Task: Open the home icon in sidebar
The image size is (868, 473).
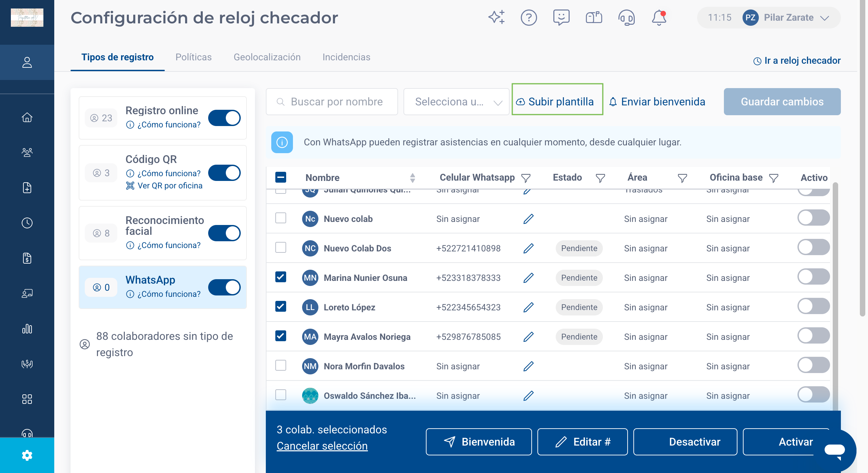Action: coord(27,117)
